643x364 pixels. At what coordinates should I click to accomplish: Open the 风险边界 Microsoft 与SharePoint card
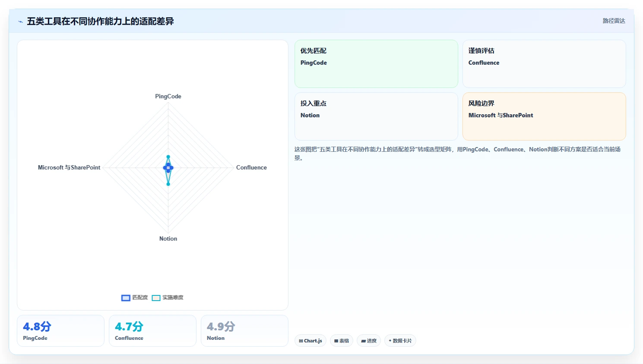click(544, 116)
